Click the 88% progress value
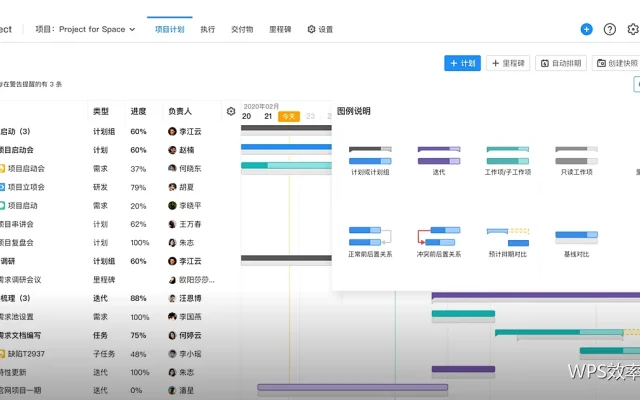Viewport: 640px width, 400px height. 138,298
